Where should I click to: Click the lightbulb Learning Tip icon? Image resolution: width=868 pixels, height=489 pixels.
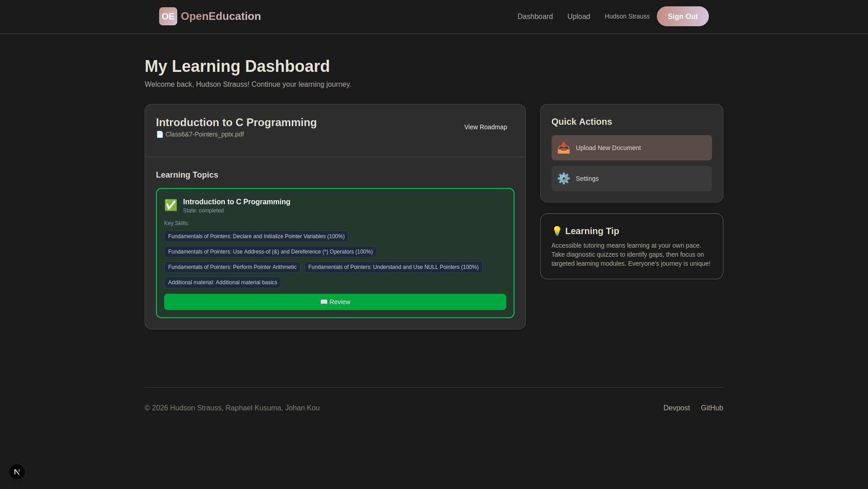point(557,231)
